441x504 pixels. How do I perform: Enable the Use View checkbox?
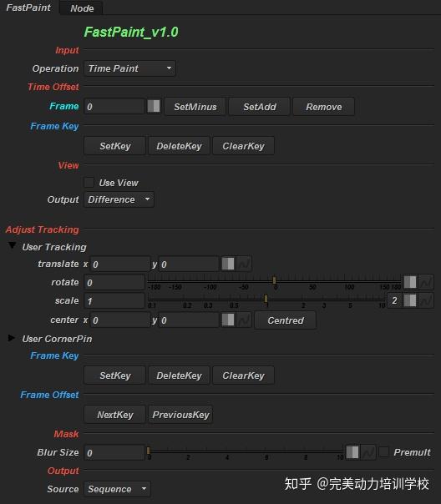89,182
